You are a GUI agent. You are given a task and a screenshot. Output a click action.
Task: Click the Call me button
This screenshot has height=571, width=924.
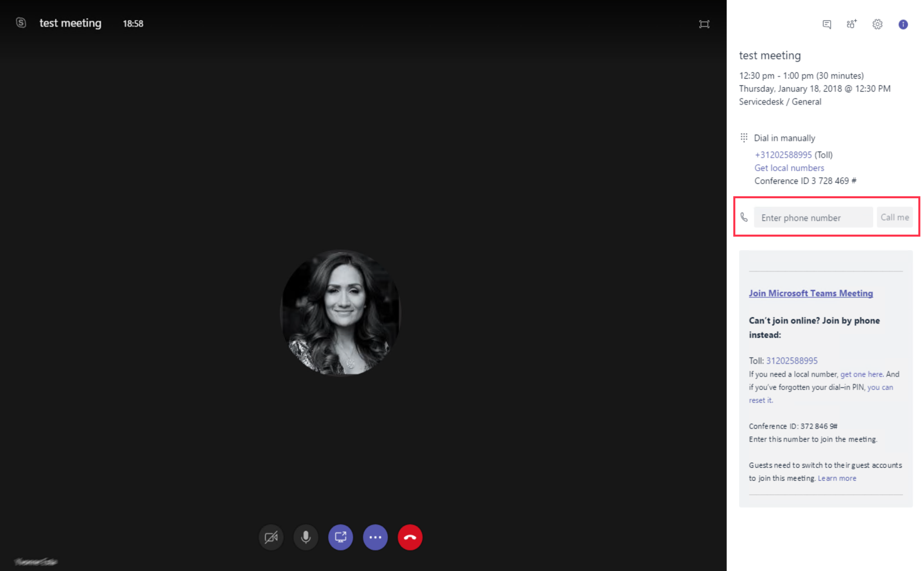895,217
